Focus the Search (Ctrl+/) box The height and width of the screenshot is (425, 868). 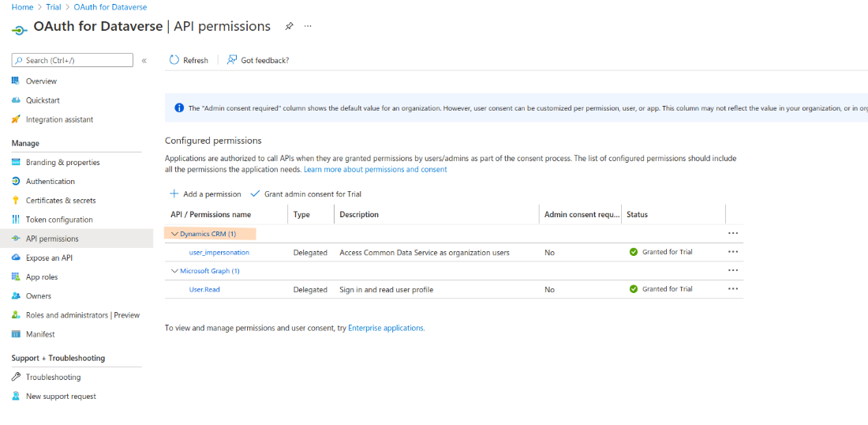[x=73, y=60]
